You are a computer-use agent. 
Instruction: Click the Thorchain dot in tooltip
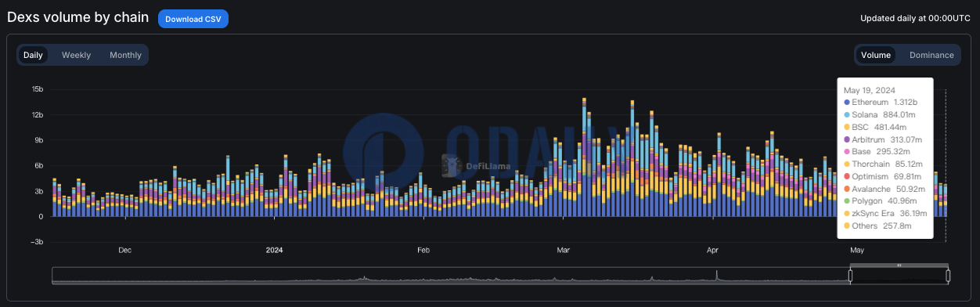[x=847, y=164]
